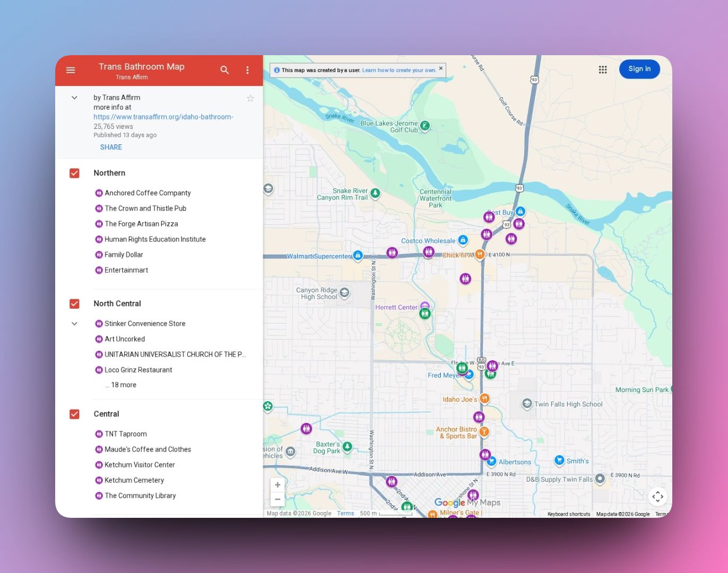Open the Google apps grid
The width and height of the screenshot is (728, 573).
tap(603, 70)
